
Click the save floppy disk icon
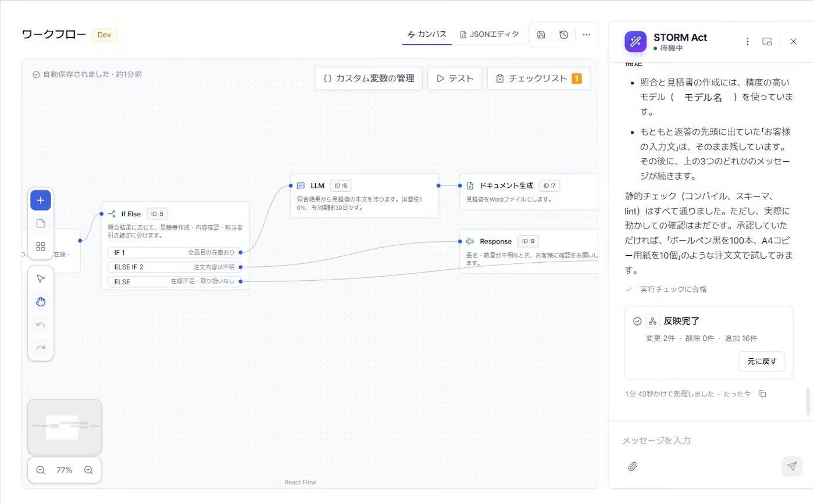tap(541, 35)
